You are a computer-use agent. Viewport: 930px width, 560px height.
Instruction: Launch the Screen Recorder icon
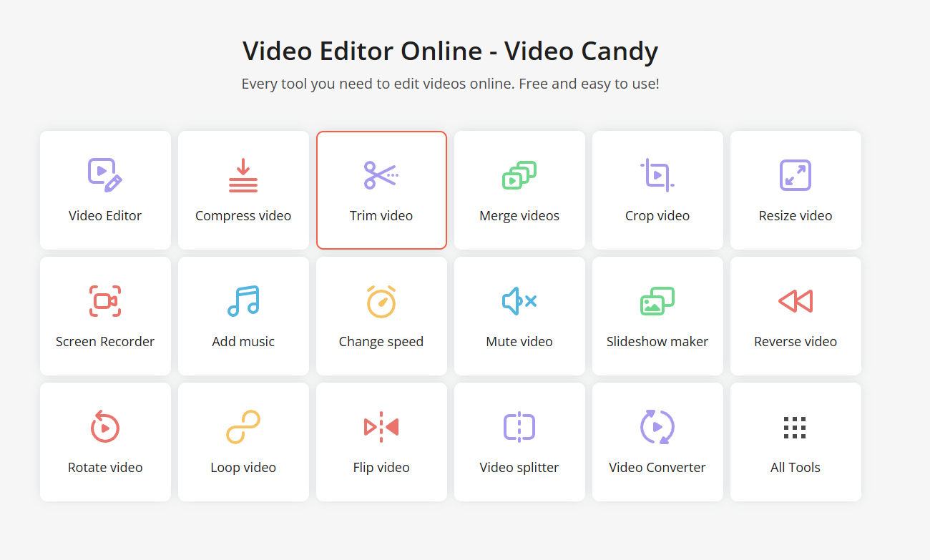(105, 300)
